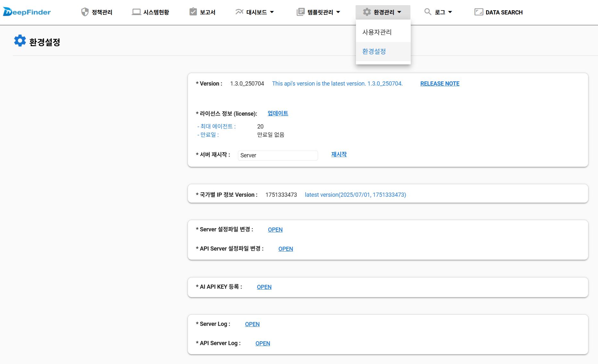This screenshot has height=364, width=598.
Task: Open the 보고서 menu
Action: [203, 12]
